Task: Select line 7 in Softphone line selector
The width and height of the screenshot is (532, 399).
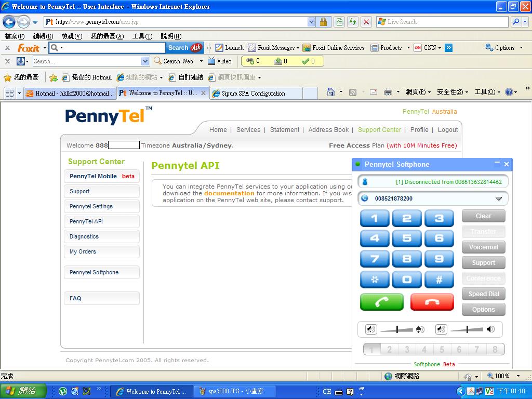Action: coord(477,349)
